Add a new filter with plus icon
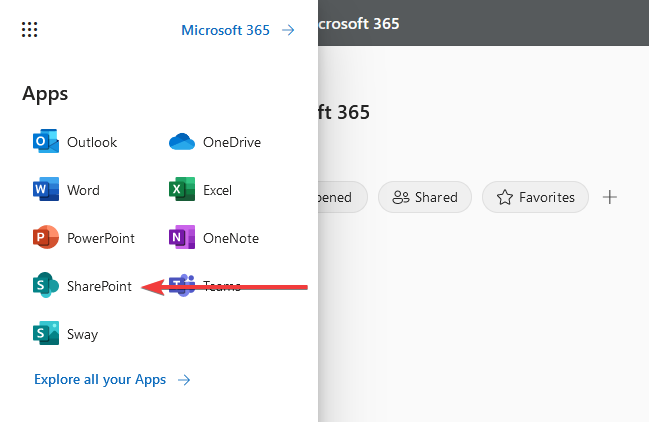 pos(610,197)
